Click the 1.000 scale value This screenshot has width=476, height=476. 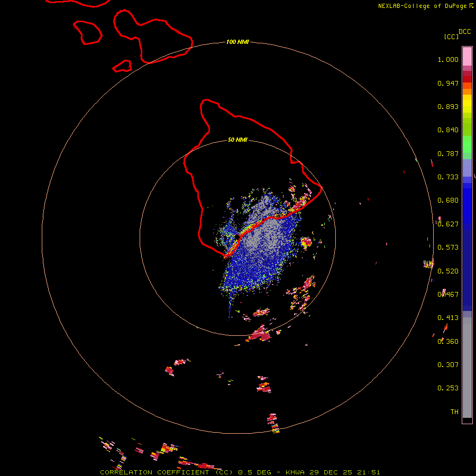(448, 59)
